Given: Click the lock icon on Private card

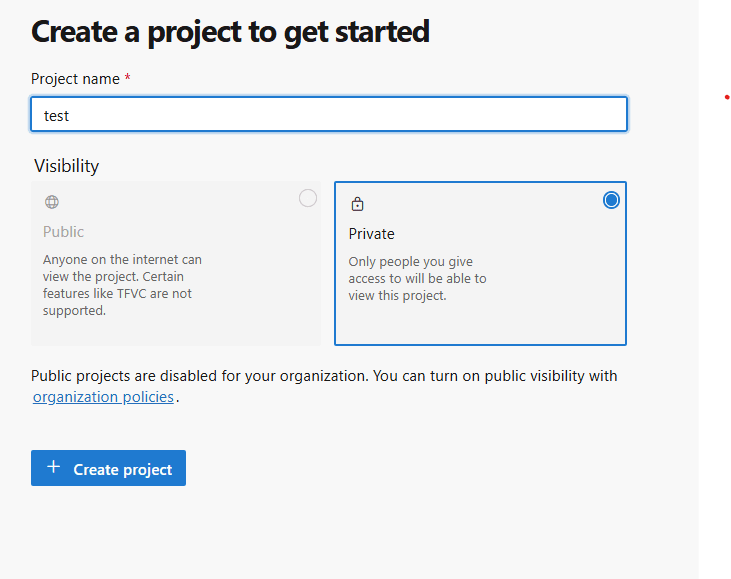Looking at the screenshot, I should click(358, 204).
